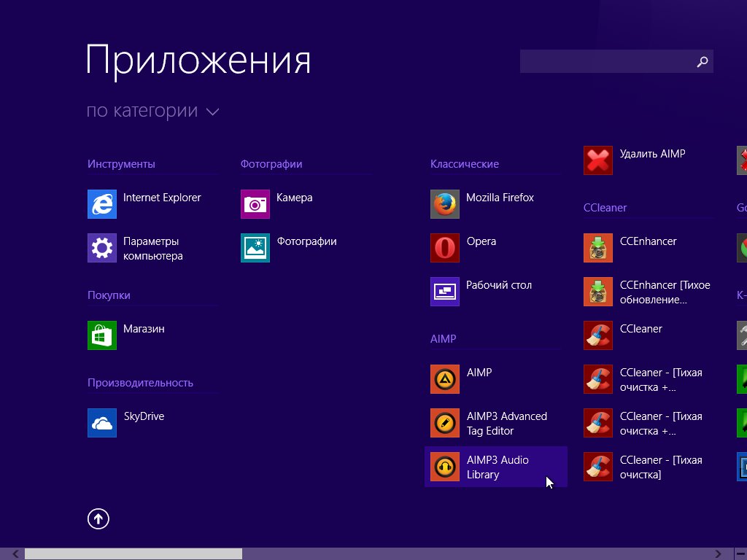Open Рабочий стол desktop tile
The image size is (747, 560).
pos(445,292)
